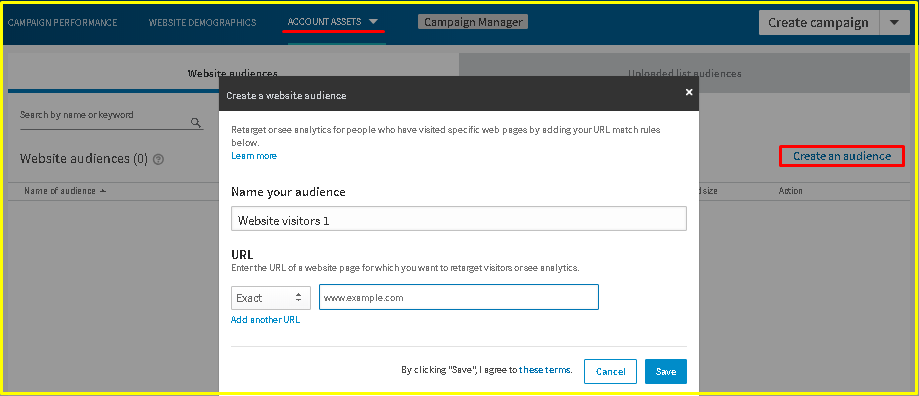Click the search magnifier icon
The image size is (919, 396).
coord(196,122)
